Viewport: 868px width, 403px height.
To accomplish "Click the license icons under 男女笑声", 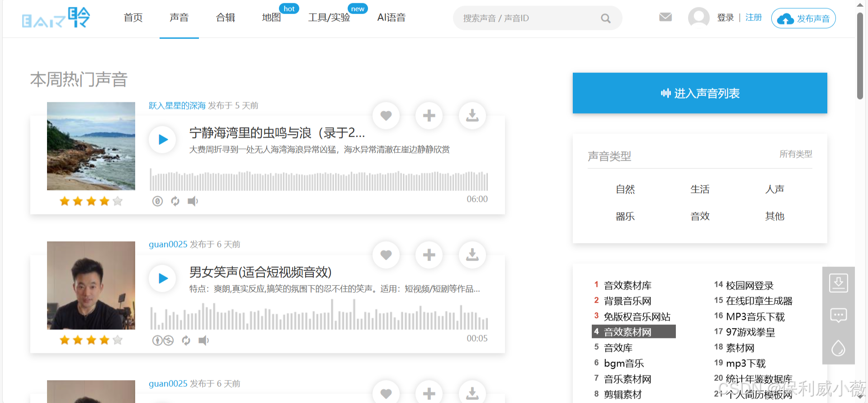I will (163, 341).
